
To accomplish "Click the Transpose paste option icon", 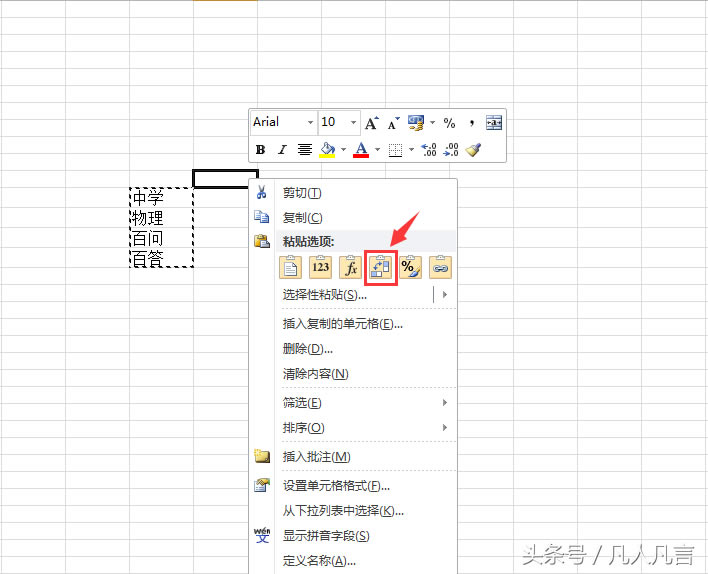I will tap(381, 267).
